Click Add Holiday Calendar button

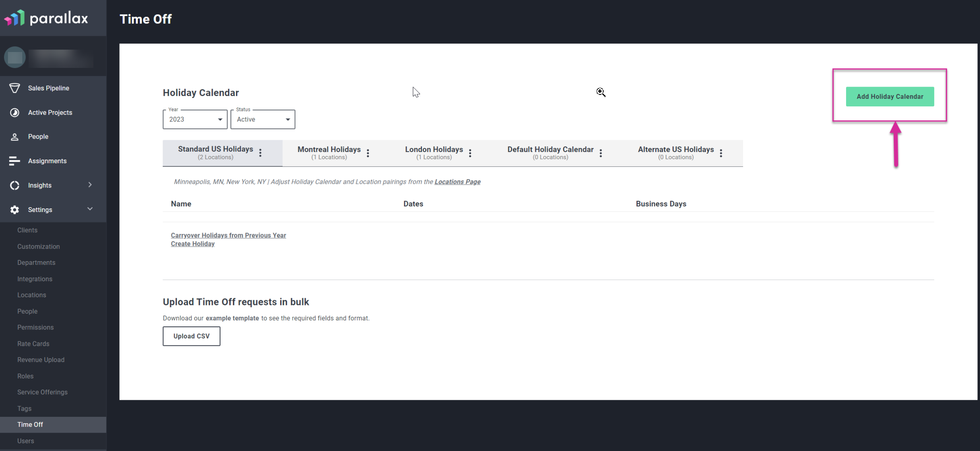tap(890, 96)
